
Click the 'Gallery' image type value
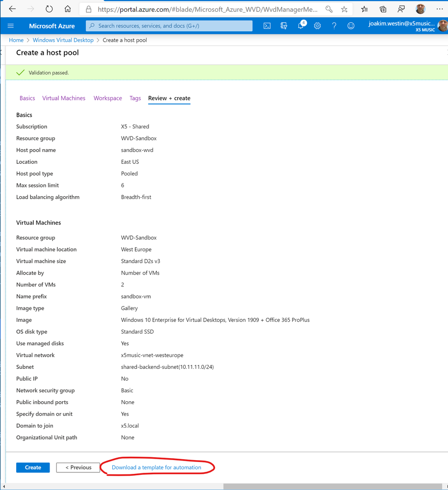click(129, 308)
